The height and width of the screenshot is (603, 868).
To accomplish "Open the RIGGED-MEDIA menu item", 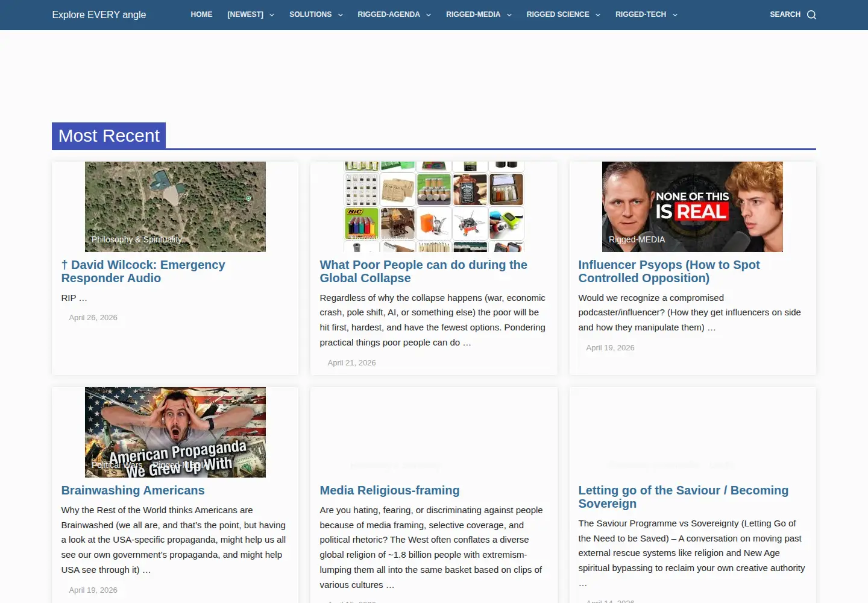I will [x=473, y=14].
